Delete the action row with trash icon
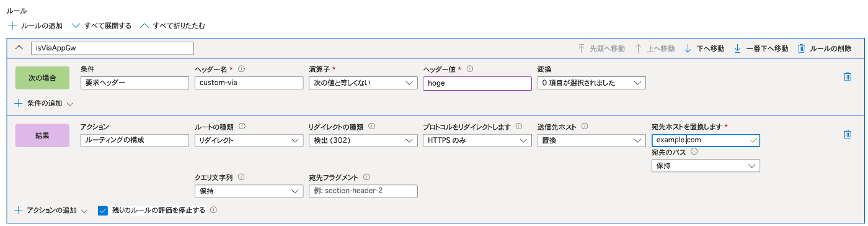Viewport: 868px width, 226px height. point(847,134)
